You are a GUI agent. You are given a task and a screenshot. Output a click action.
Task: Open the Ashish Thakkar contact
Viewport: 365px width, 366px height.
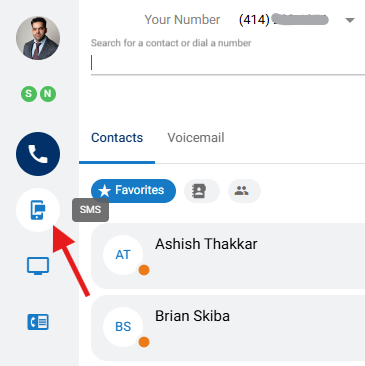(228, 256)
